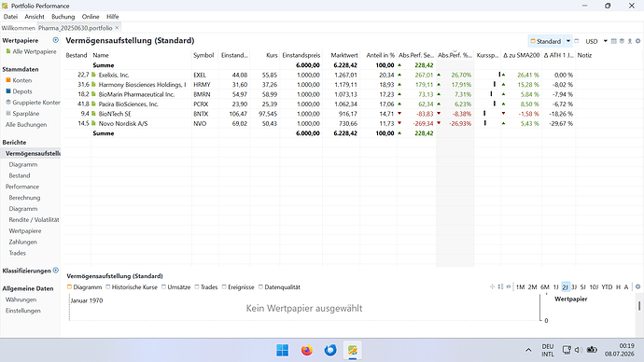Expand the Standard view dropdown arrow

[x=568, y=41]
